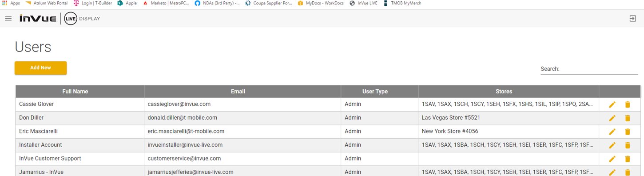Sort by User Type column header
The width and height of the screenshot is (644, 176).
pyautogui.click(x=375, y=92)
